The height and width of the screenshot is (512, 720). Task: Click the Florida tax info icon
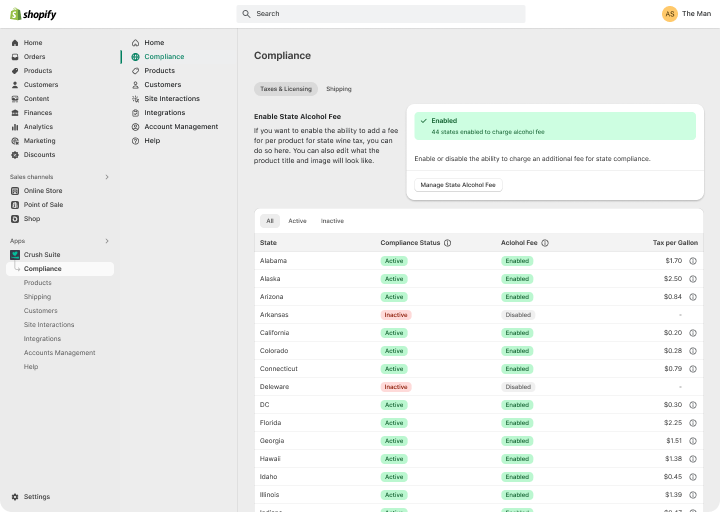click(693, 423)
